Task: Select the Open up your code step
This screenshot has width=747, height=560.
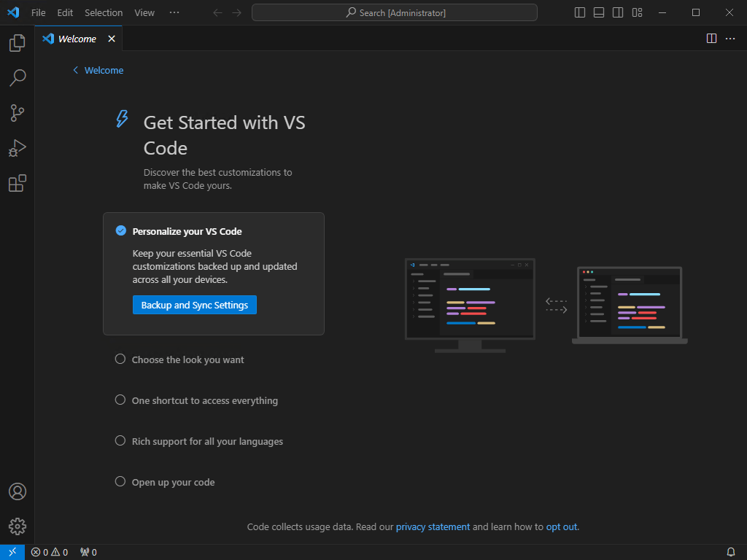Action: (165, 483)
